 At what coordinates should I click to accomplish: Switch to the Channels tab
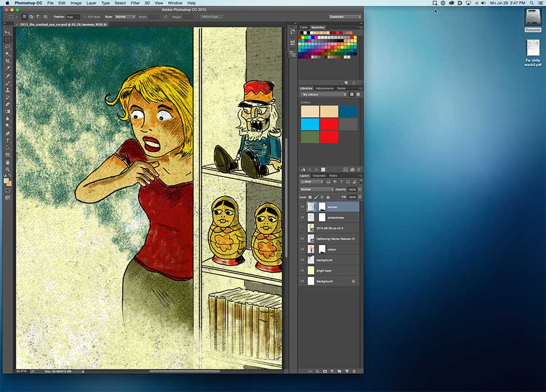(320, 176)
